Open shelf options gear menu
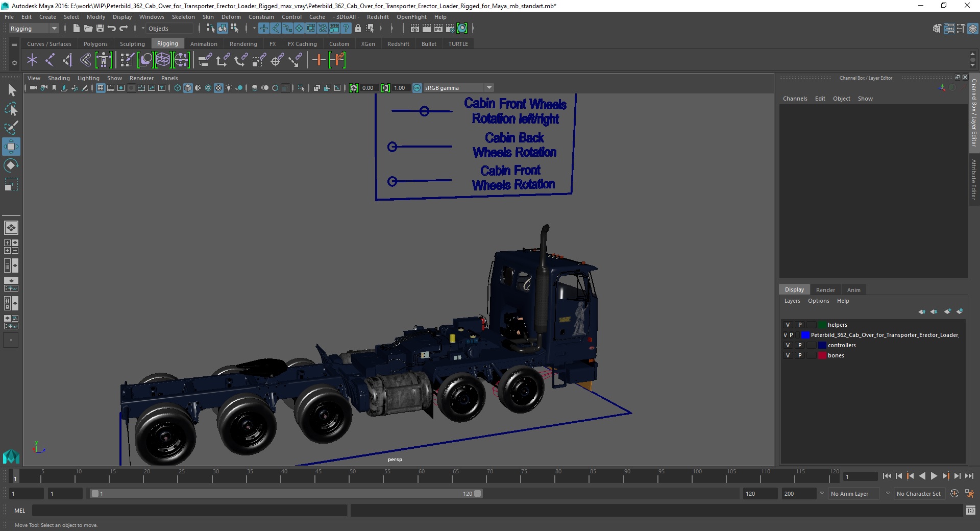Viewport: 980px width, 531px height. (x=14, y=63)
